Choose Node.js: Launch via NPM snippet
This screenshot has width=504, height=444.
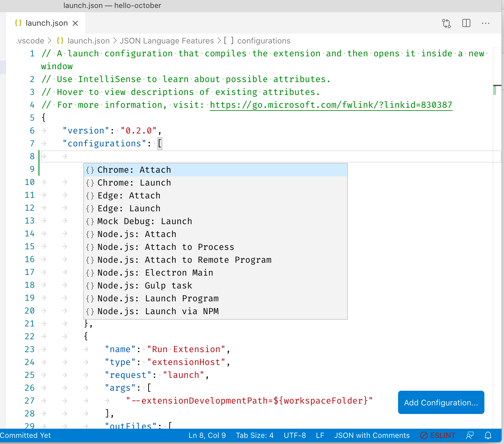tap(216, 311)
